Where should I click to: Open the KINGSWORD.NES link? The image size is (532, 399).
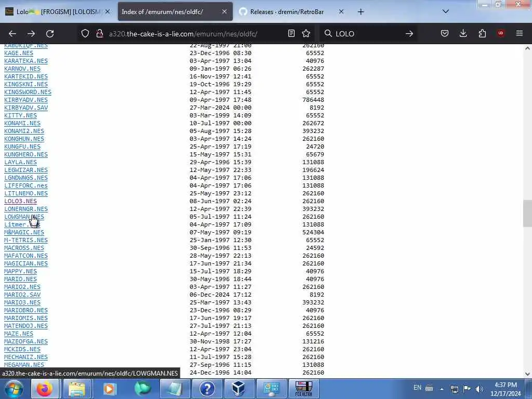click(x=28, y=92)
